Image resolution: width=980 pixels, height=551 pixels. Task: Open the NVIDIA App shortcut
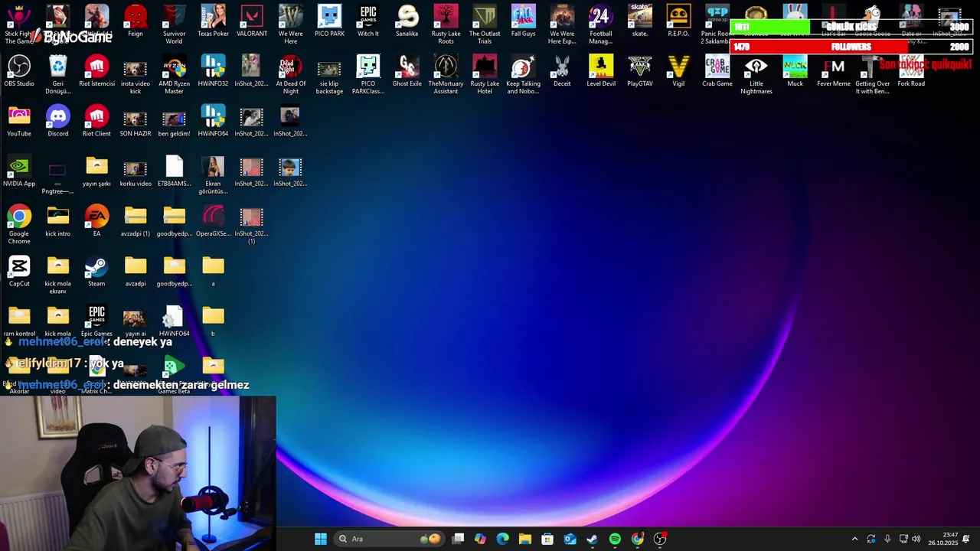19,171
